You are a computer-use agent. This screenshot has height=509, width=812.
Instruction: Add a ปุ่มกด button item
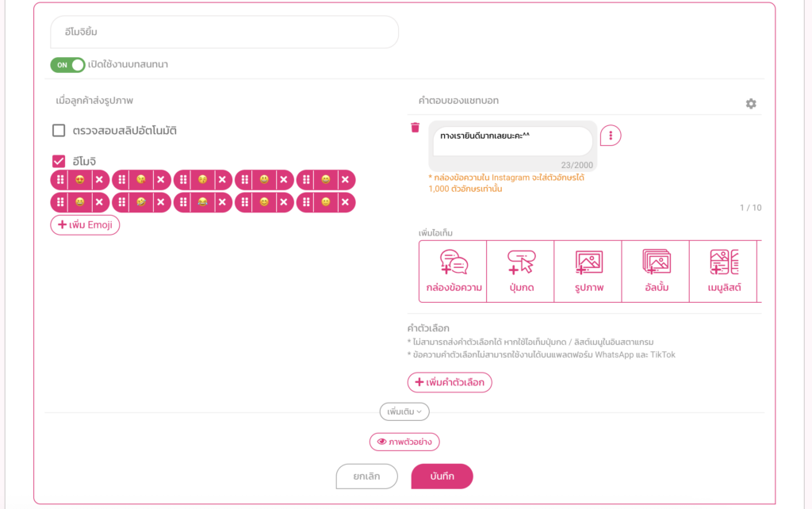[x=521, y=272]
